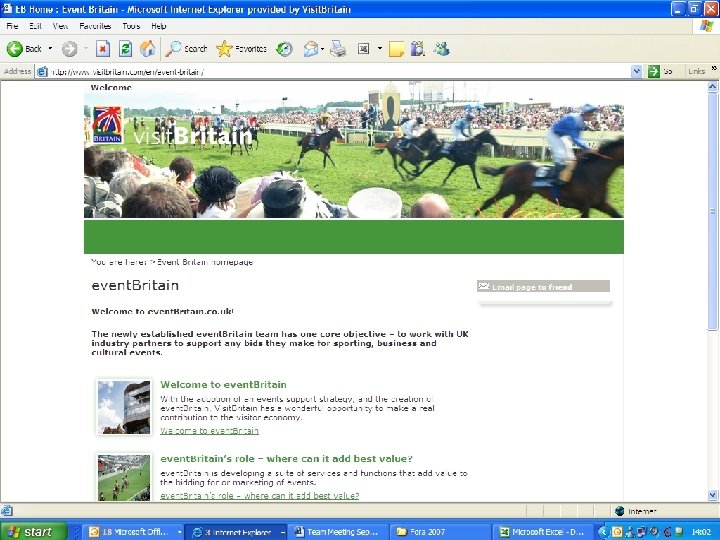This screenshot has width=720, height=540.
Task: Click the page icon in address bar
Action: 42,72
